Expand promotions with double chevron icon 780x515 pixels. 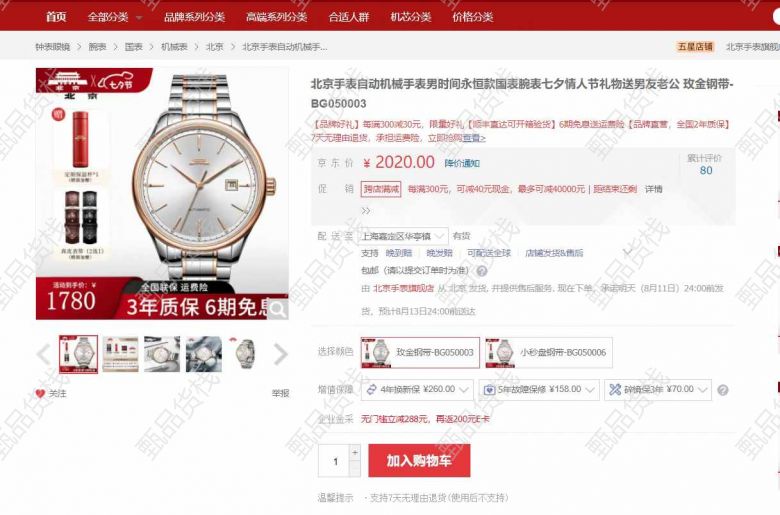(366, 211)
